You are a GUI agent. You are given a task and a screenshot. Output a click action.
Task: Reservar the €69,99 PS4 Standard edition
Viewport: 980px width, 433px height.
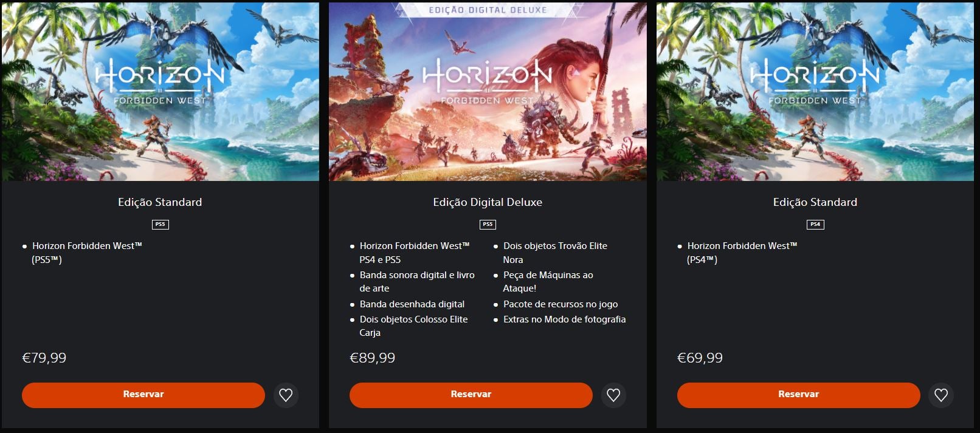click(x=799, y=395)
